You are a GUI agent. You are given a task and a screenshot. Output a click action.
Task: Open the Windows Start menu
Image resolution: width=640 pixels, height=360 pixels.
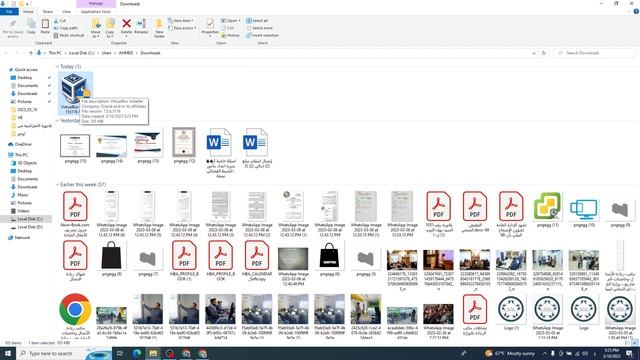(8, 353)
